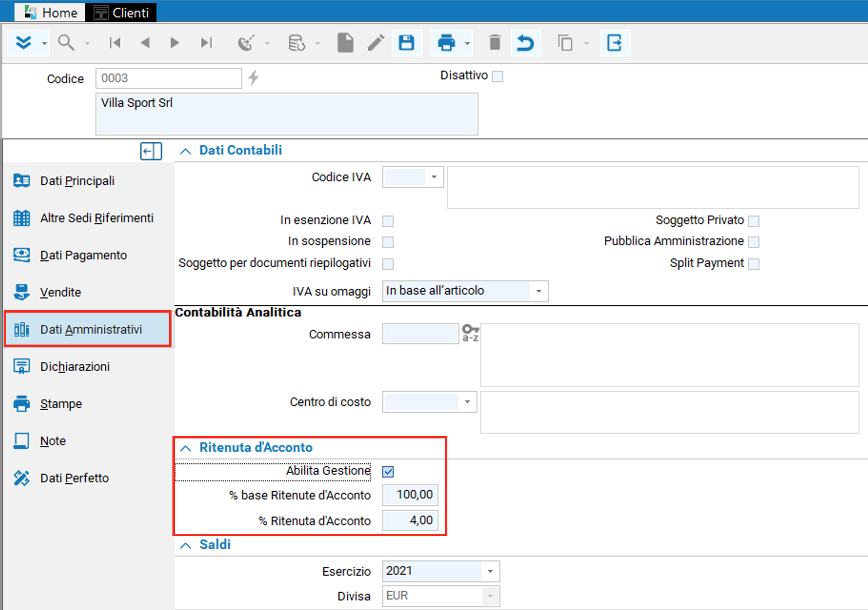868x610 pixels.
Task: Check Soggetto Privato
Action: coord(754,221)
